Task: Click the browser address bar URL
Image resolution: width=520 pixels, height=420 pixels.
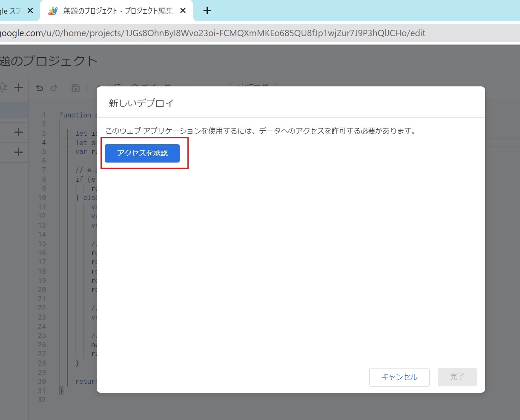Action: coord(213,33)
